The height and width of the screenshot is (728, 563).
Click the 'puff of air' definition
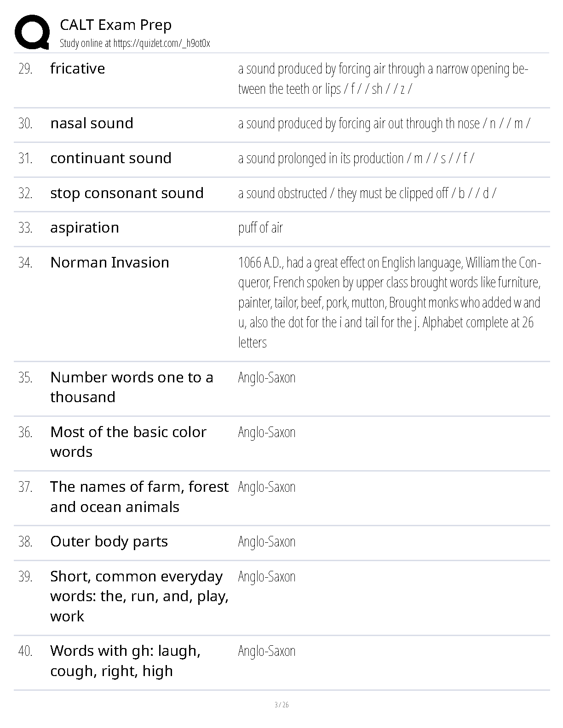coord(260,227)
